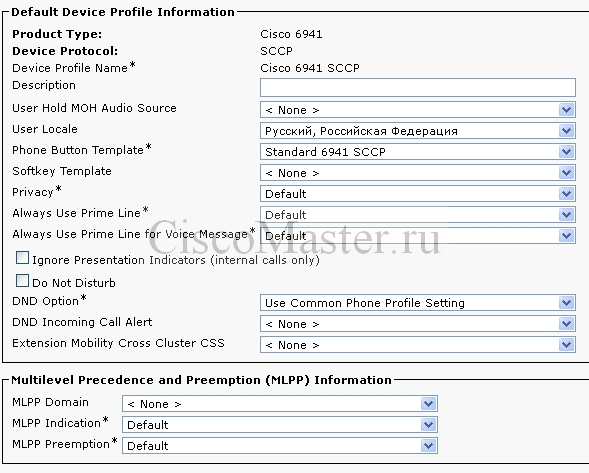Open Always Use Prime Line for Voice Message dropdown
Screen dimensions: 589x473
(x=418, y=236)
